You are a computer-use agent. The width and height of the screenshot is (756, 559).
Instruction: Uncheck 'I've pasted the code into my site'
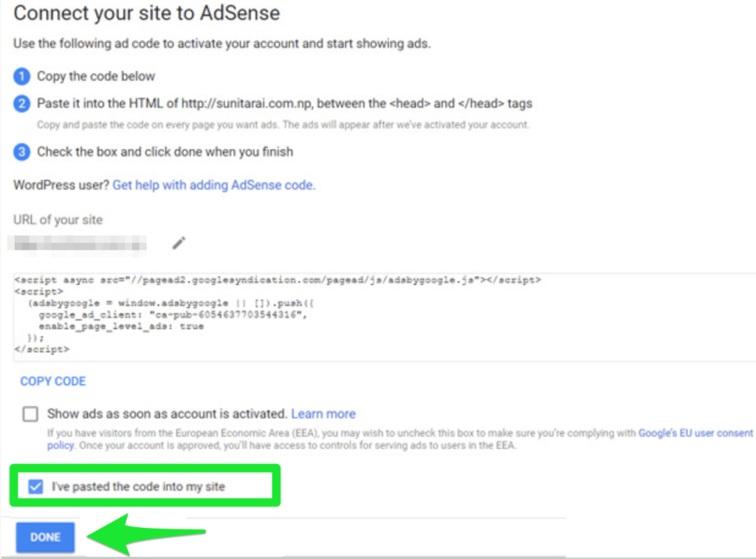(x=35, y=486)
